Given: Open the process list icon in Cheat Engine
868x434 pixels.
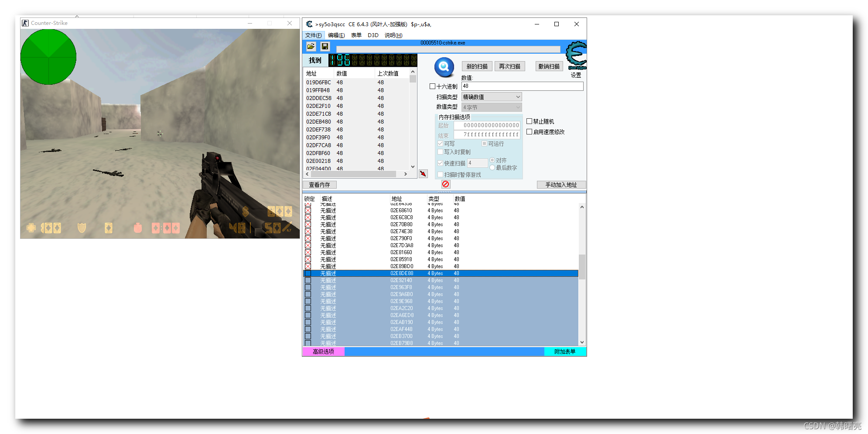Looking at the screenshot, I should 311,46.
